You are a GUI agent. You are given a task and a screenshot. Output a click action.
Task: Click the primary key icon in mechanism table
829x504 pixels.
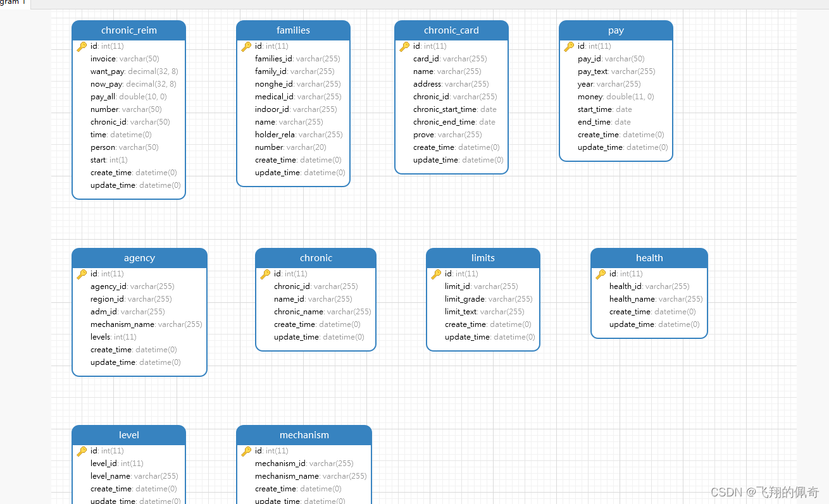pyautogui.click(x=246, y=451)
